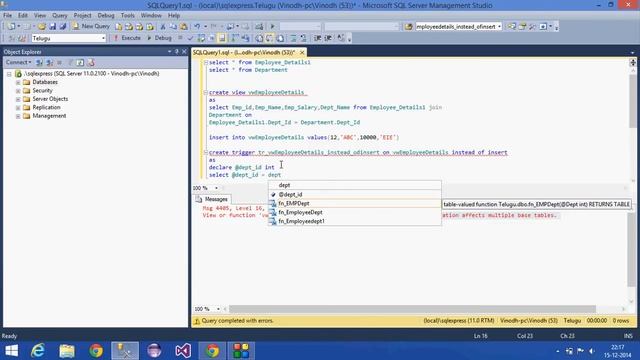Open Visual Studio from the taskbar
Viewport: 640px width, 360px height.
183,351
